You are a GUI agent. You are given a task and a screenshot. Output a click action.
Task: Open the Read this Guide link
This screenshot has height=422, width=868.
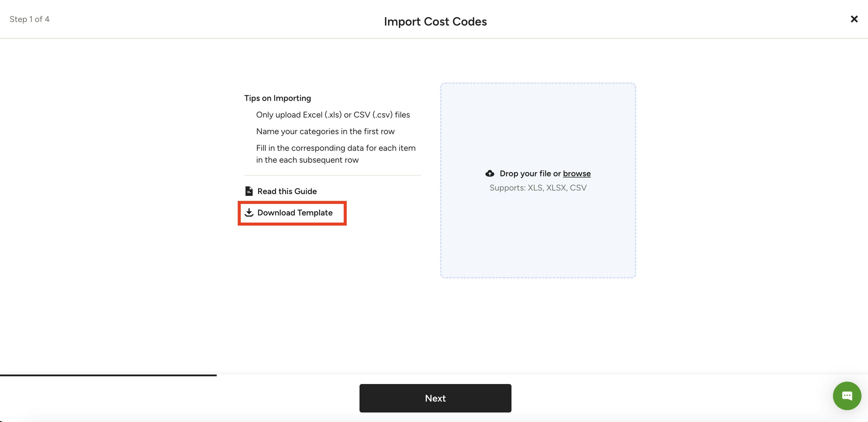(x=287, y=191)
